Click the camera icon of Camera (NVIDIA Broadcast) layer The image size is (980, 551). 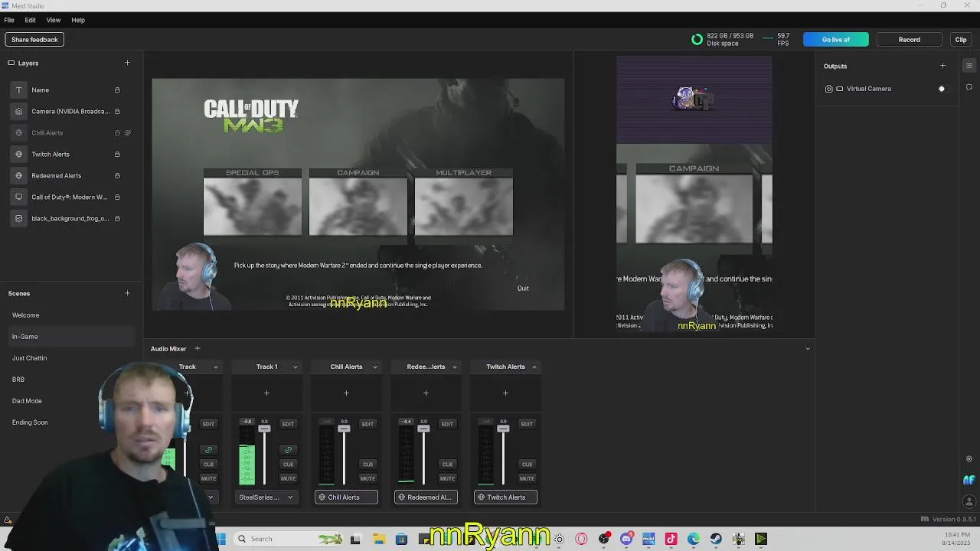[x=19, y=112]
